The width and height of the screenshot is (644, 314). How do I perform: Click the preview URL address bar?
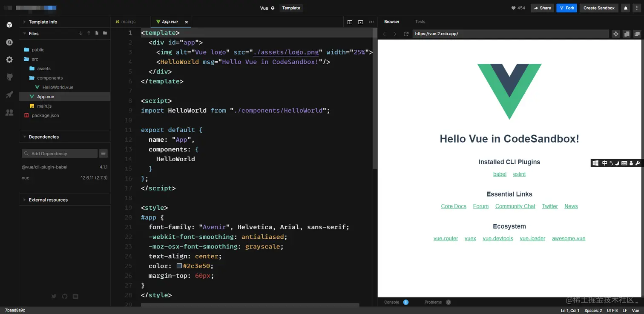pos(510,34)
